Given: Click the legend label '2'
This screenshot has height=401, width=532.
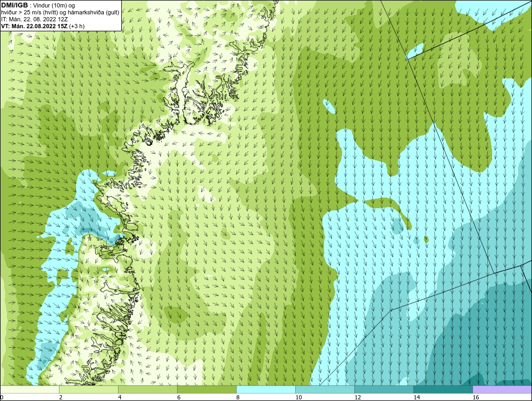Looking at the screenshot, I should click(61, 397).
